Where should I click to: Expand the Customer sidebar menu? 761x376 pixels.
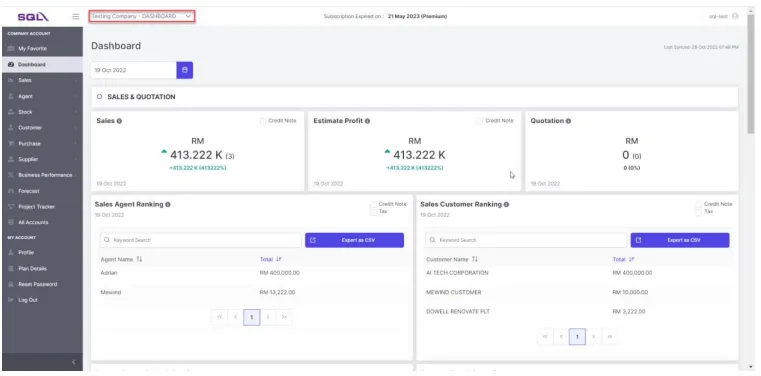click(42, 128)
